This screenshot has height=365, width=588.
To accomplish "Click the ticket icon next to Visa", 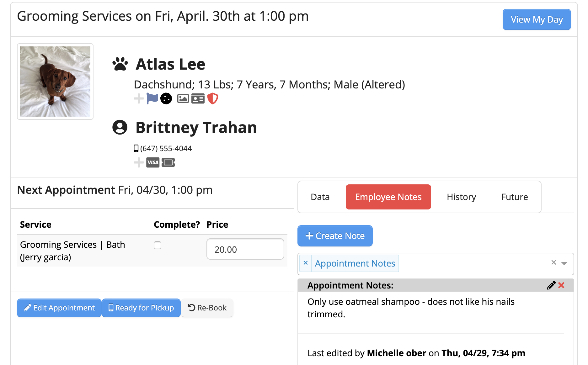I will pos(168,162).
